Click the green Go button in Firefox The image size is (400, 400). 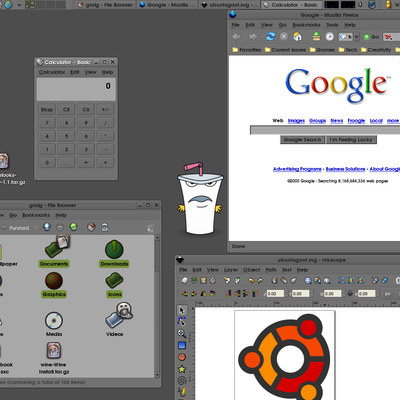371,37
